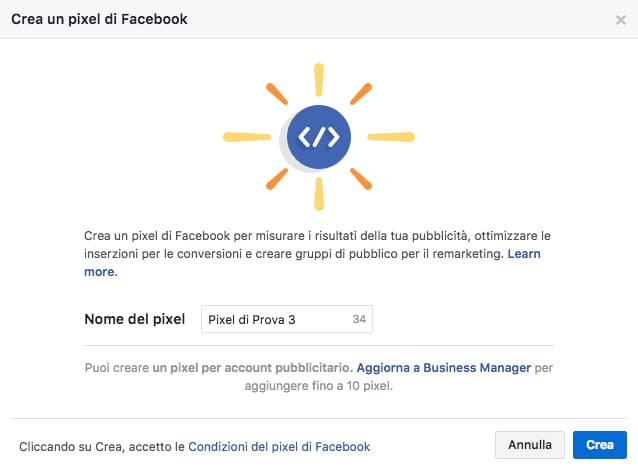Click the Nome del pixel label

click(135, 319)
